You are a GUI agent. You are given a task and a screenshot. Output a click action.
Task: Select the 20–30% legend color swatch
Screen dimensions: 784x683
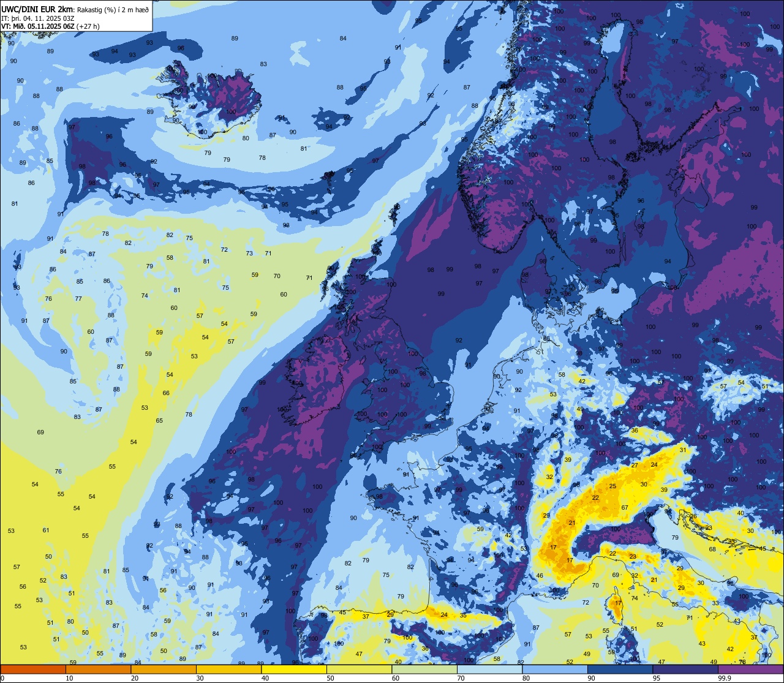click(164, 669)
